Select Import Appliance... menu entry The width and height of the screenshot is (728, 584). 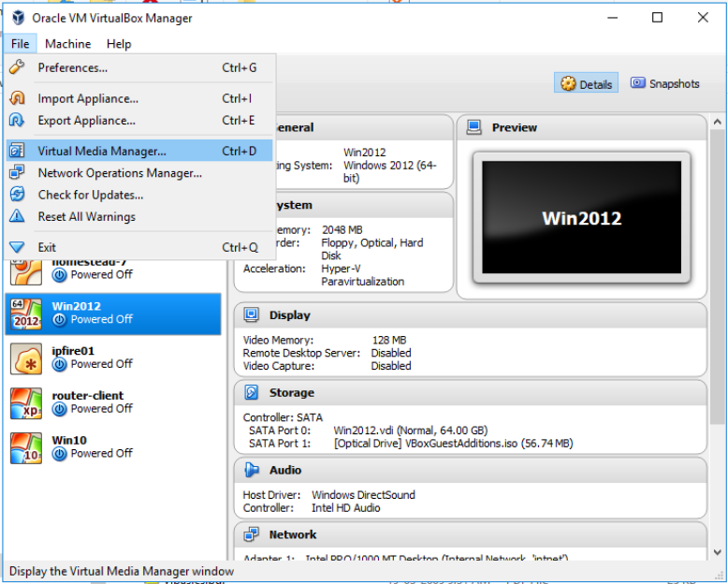(x=139, y=98)
